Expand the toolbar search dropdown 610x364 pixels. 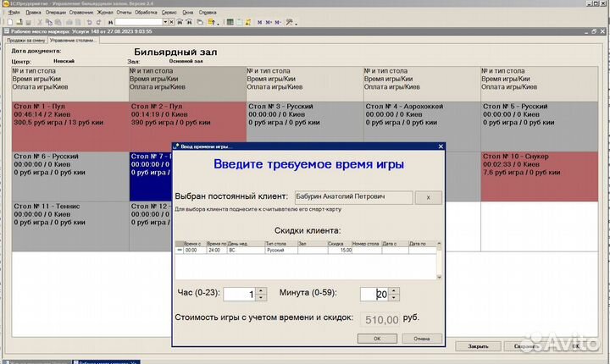coord(165,23)
